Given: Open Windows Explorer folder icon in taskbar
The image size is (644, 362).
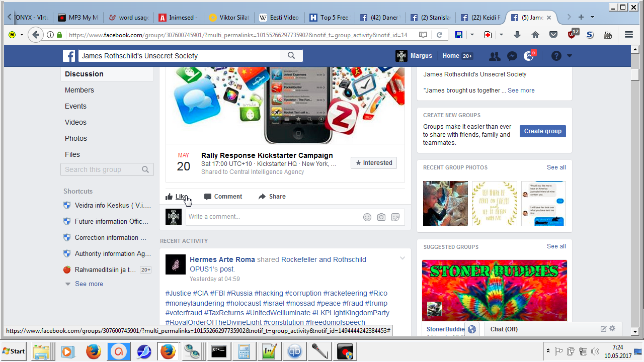Looking at the screenshot, I should click(42, 351).
